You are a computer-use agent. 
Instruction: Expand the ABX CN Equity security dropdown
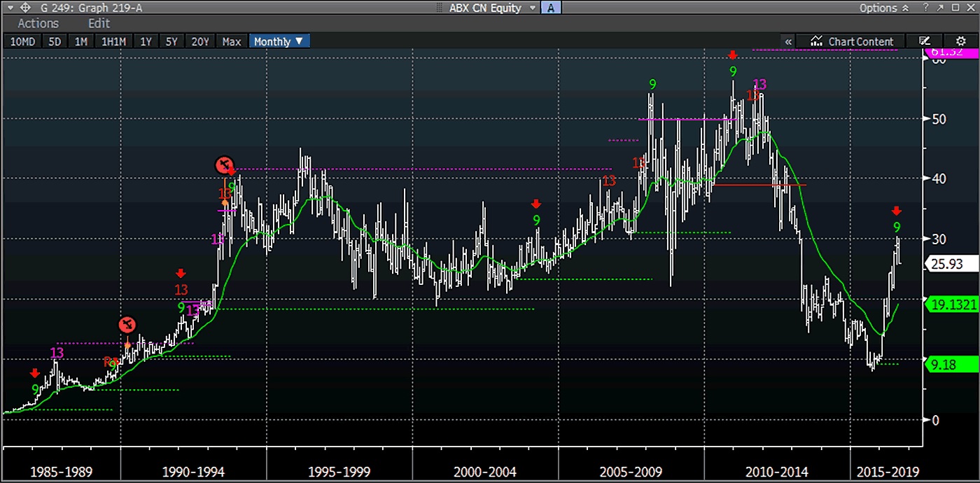click(532, 8)
